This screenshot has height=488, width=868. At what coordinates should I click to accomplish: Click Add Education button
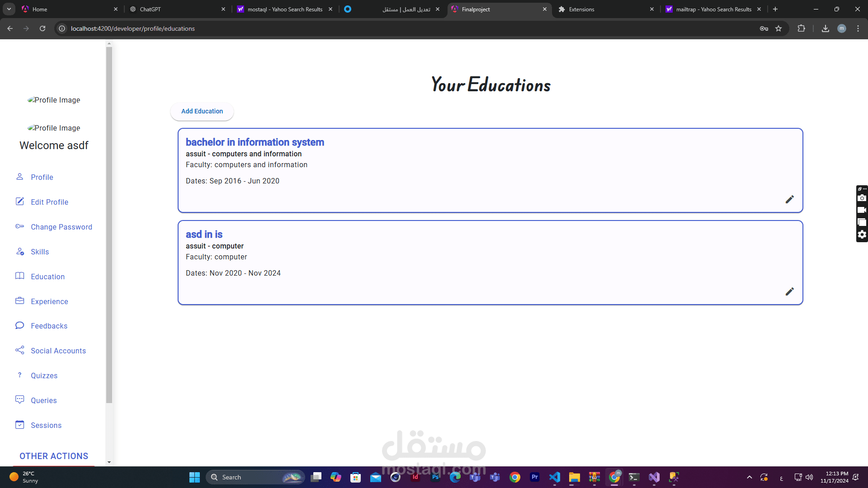(x=202, y=111)
